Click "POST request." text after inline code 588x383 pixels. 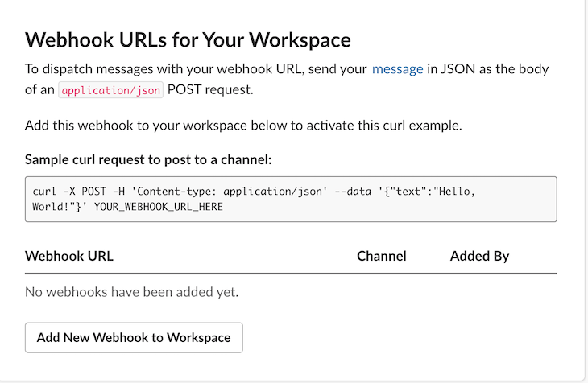[x=210, y=90]
